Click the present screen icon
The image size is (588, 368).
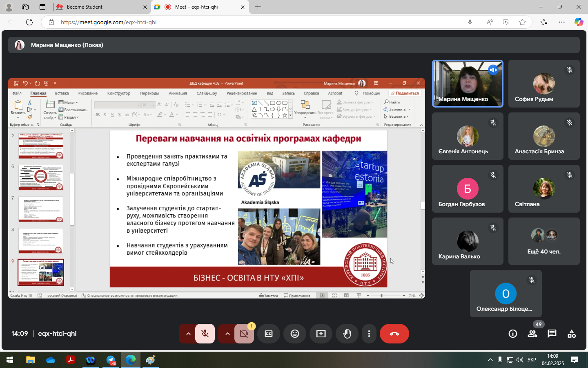(x=321, y=334)
